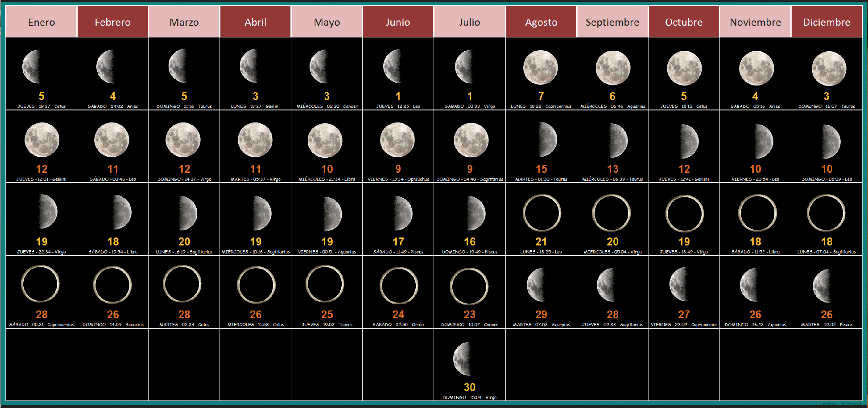Viewport: 868px width, 408px height.
Task: Click text 'JUEVES - 19:37 - Cetus'
Action: [x=41, y=106]
